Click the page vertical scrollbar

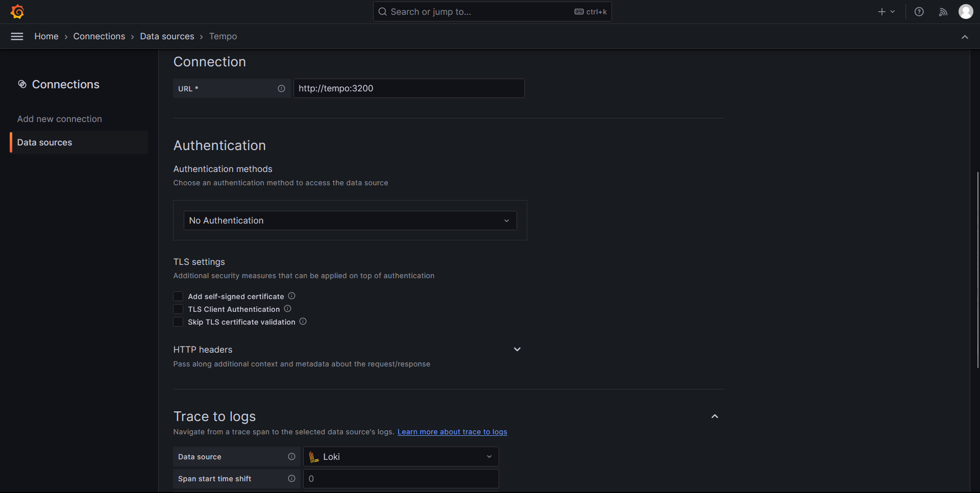[977, 269]
